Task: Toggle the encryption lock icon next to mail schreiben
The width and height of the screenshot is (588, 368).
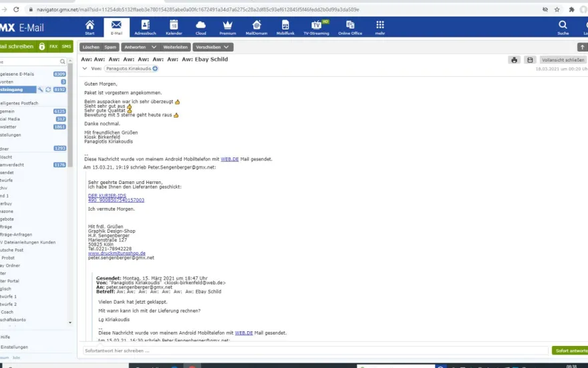Action: pyautogui.click(x=42, y=47)
